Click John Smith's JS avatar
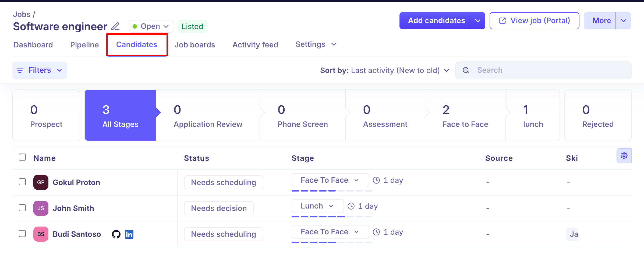This screenshot has height=278, width=644. (41, 208)
